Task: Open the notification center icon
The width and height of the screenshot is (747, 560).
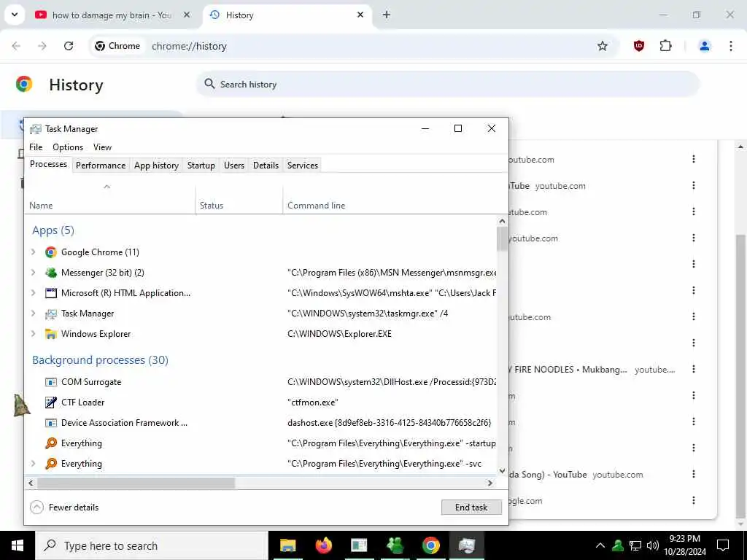Action: point(723,545)
